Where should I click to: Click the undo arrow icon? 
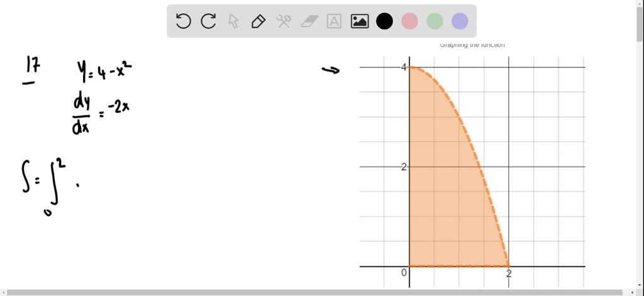click(183, 21)
